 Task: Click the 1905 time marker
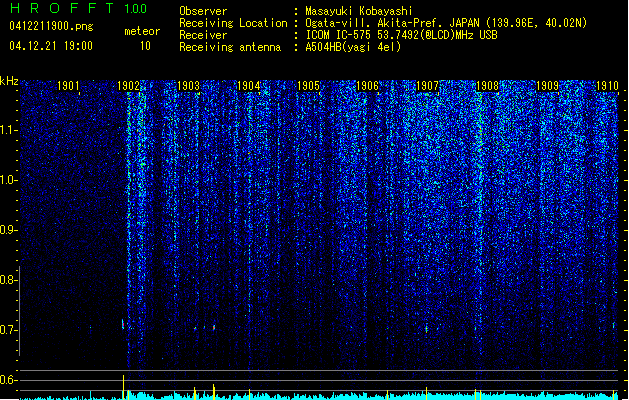(x=308, y=85)
